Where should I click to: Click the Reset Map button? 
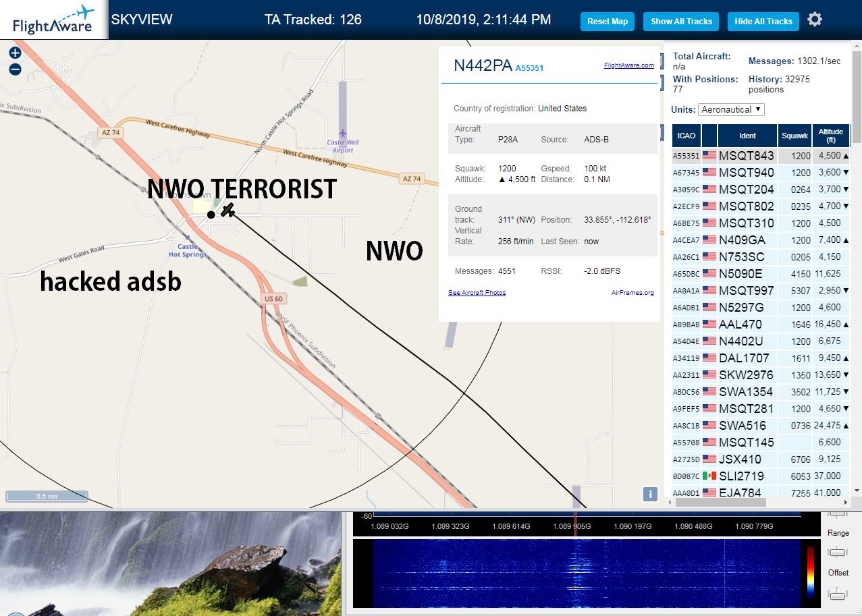(608, 22)
